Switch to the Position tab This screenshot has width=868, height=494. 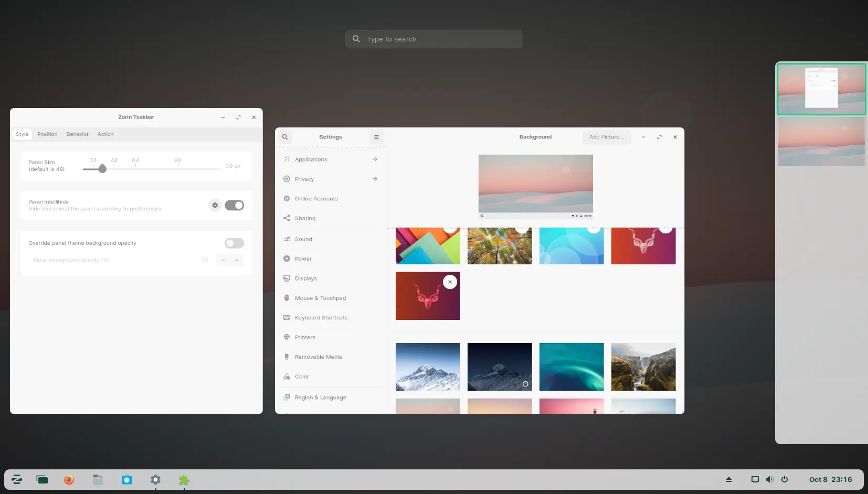click(x=47, y=134)
